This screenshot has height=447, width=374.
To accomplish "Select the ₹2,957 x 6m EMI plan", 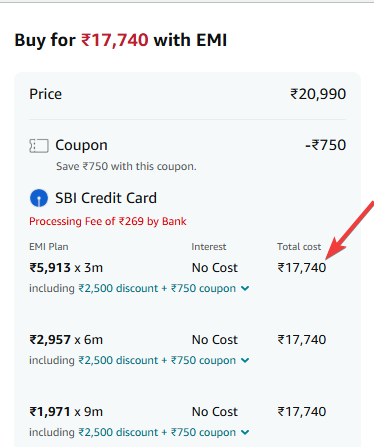I will click(66, 340).
